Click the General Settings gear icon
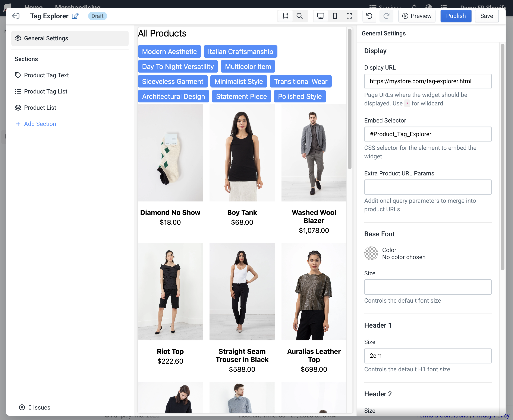Viewport: 513px width, 420px height. (18, 38)
